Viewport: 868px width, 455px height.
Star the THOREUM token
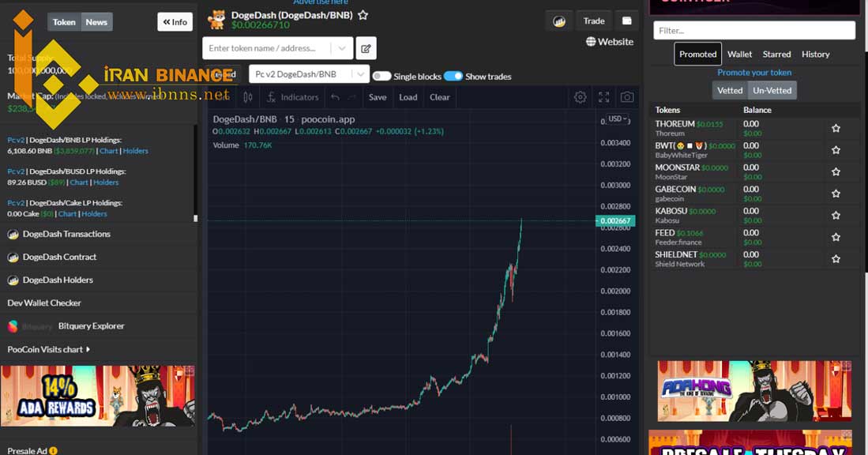pyautogui.click(x=836, y=129)
